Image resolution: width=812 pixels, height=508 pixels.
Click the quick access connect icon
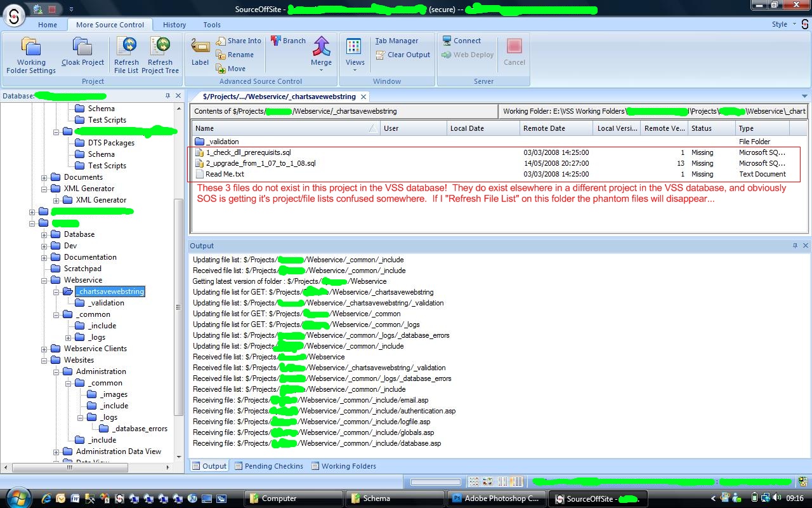point(37,9)
